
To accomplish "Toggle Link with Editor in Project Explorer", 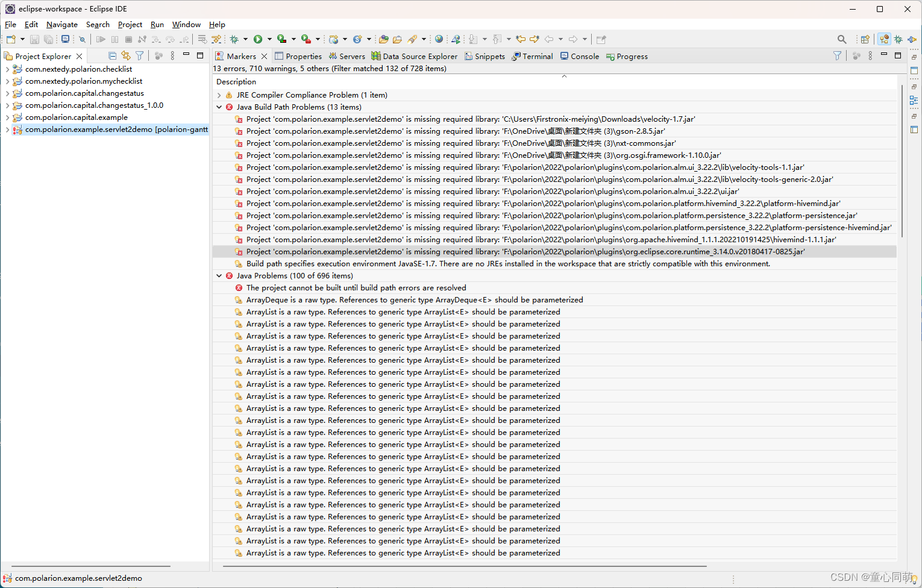I will pos(126,55).
